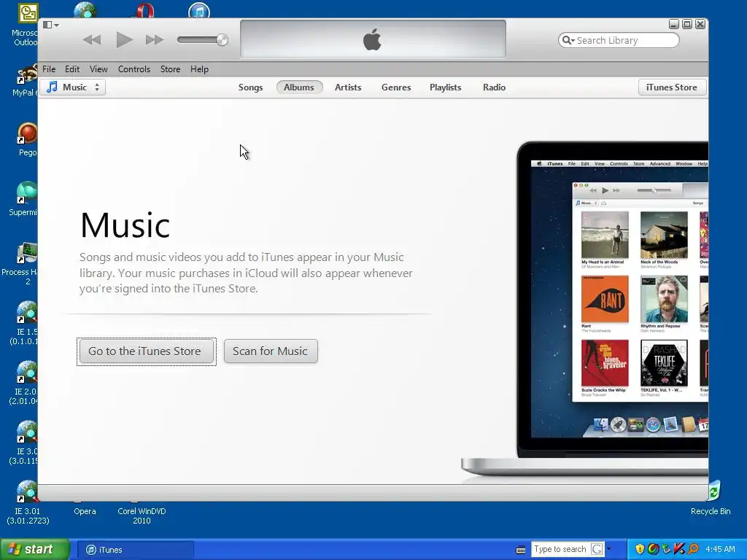The height and width of the screenshot is (560, 747).
Task: Open the Store menu
Action: 170,69
